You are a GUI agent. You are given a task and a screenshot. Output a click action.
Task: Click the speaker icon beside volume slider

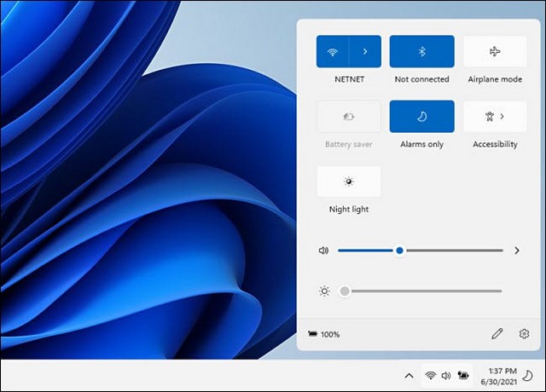pos(323,251)
